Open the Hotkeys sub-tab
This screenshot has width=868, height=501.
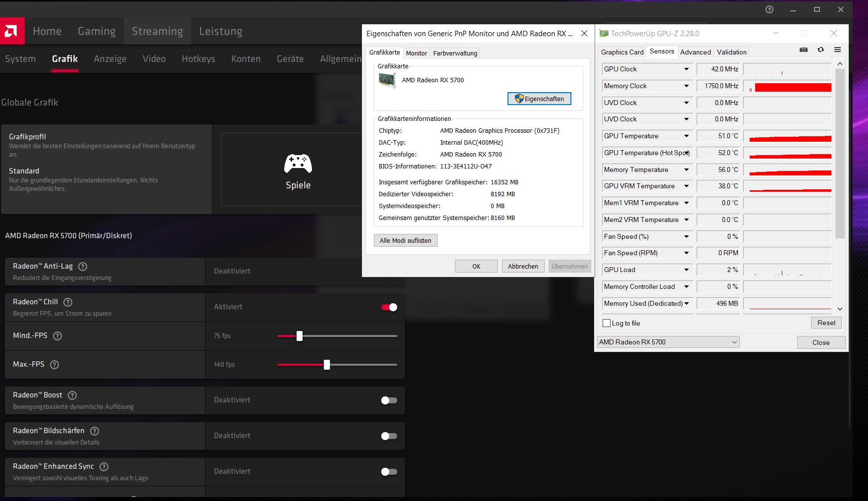click(x=198, y=59)
